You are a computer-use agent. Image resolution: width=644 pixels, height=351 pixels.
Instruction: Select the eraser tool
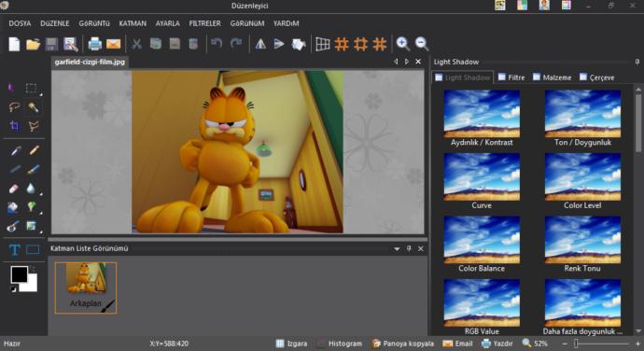tap(14, 189)
